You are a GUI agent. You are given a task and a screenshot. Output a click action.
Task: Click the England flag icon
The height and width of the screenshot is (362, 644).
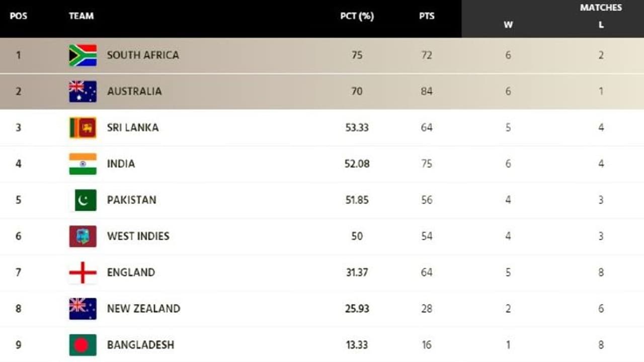tap(83, 273)
